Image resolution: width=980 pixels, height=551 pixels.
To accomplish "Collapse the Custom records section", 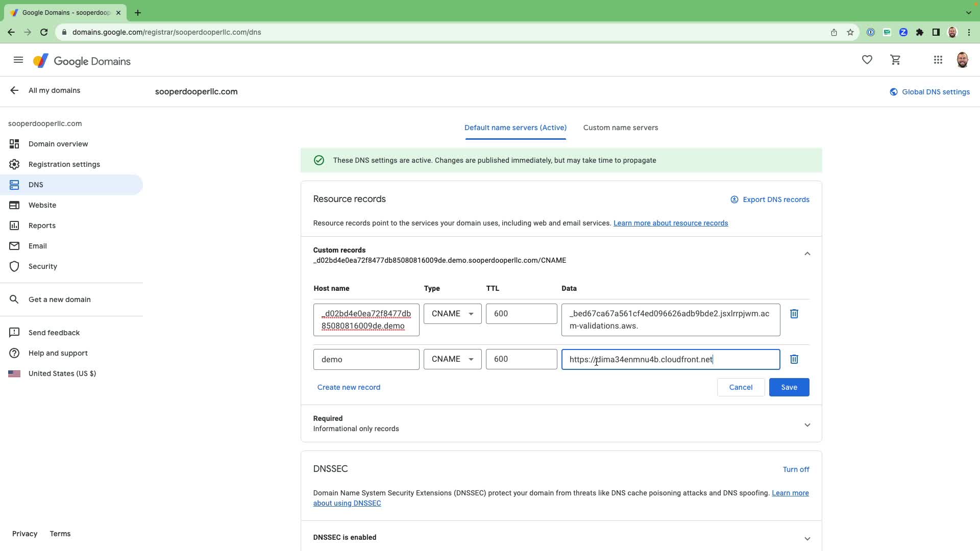I will pyautogui.click(x=807, y=254).
